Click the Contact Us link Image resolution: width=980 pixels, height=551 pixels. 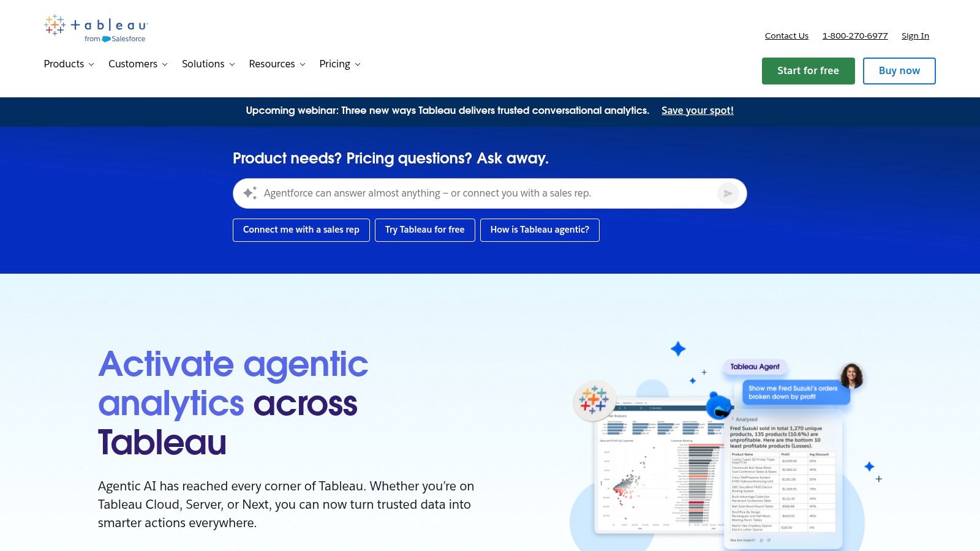point(786,36)
